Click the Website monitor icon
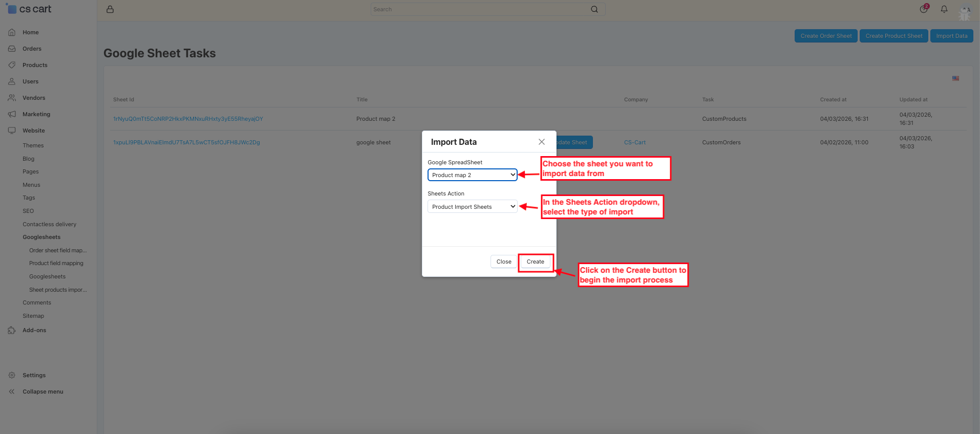Image resolution: width=980 pixels, height=434 pixels. click(x=12, y=131)
